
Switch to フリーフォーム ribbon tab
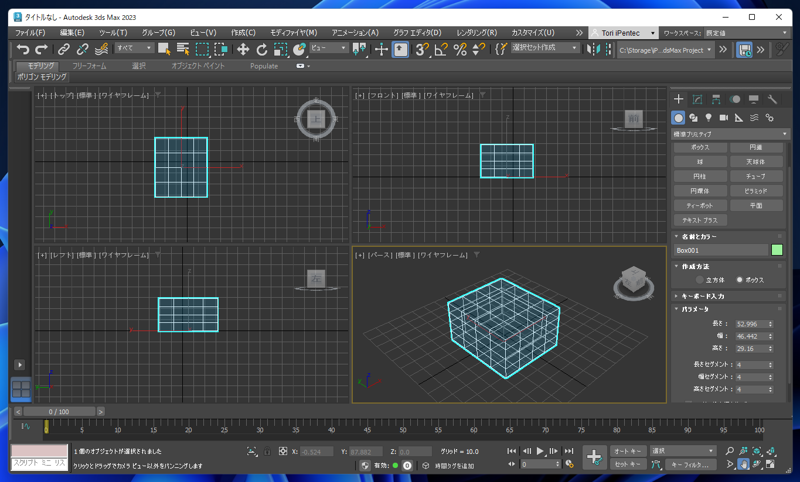89,66
